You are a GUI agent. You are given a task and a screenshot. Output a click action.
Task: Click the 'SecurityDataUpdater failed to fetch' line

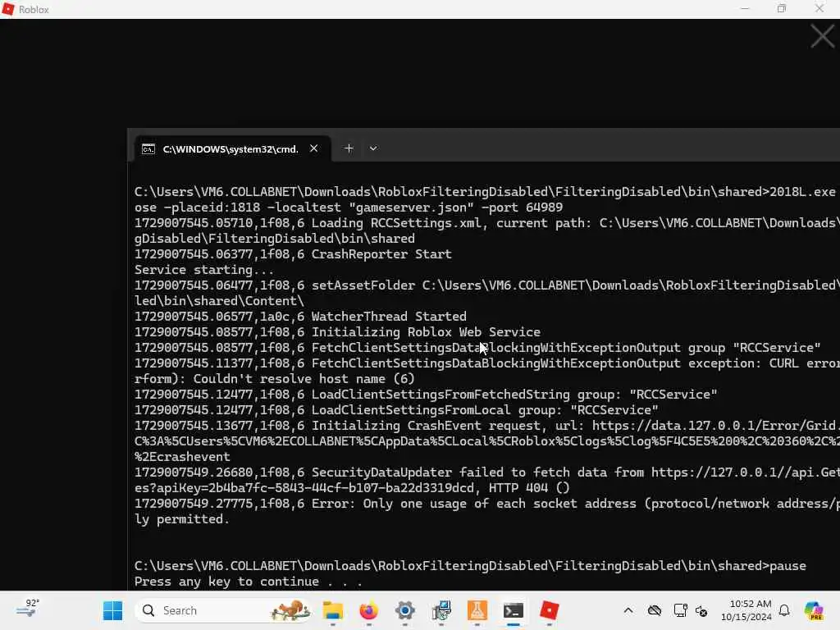[x=487, y=472]
